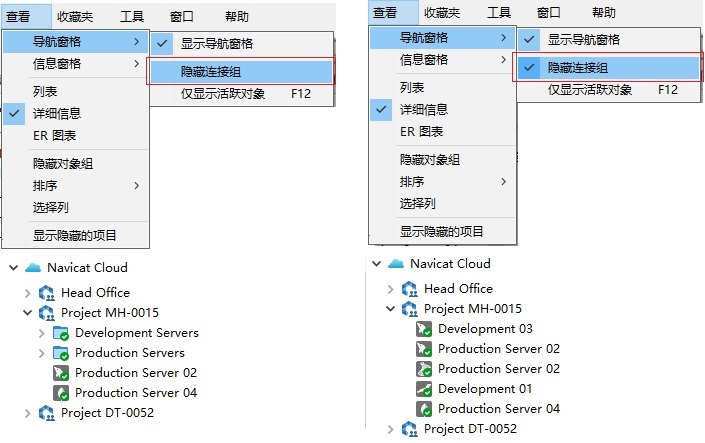The height and width of the screenshot is (443, 705).
Task: Expand Development Servers group in left tree
Action: click(x=41, y=333)
